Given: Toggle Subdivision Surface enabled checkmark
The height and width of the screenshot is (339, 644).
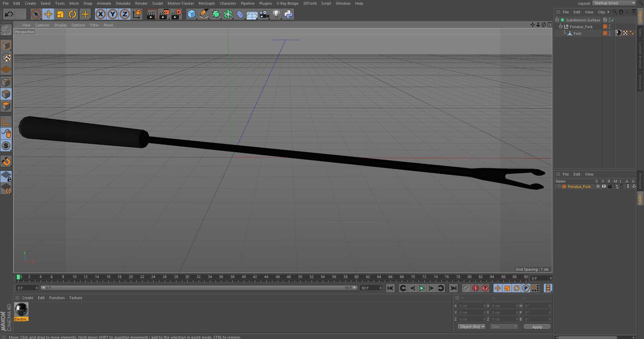Looking at the screenshot, I should coord(612,20).
